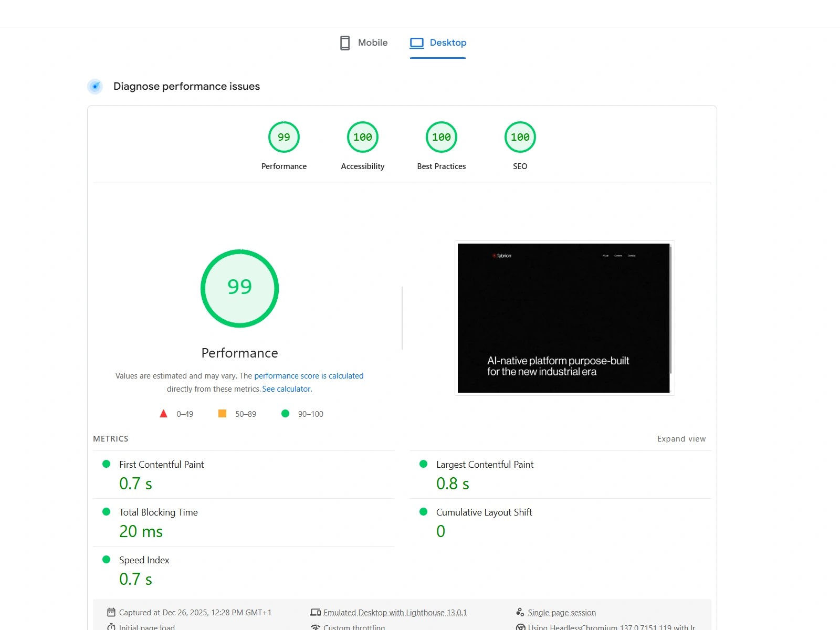Open the Best Practices 100 score gauge
This screenshot has height=630, width=840.
coord(442,137)
